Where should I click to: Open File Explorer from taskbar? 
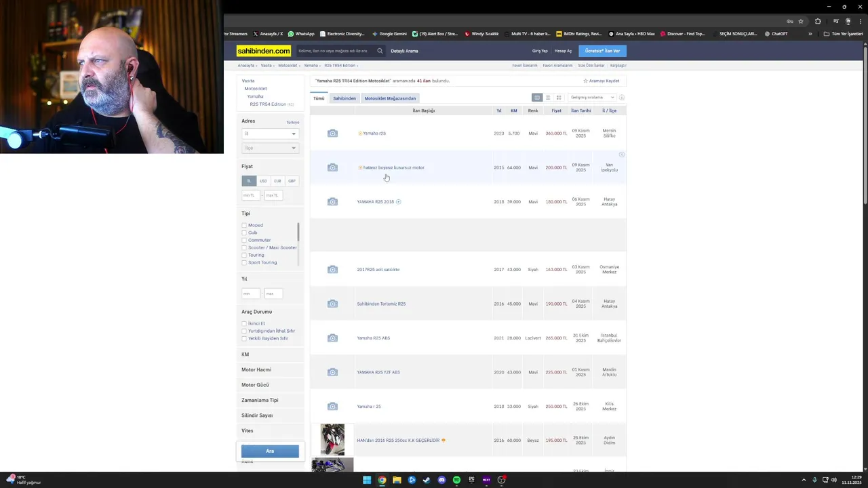[397, 480]
